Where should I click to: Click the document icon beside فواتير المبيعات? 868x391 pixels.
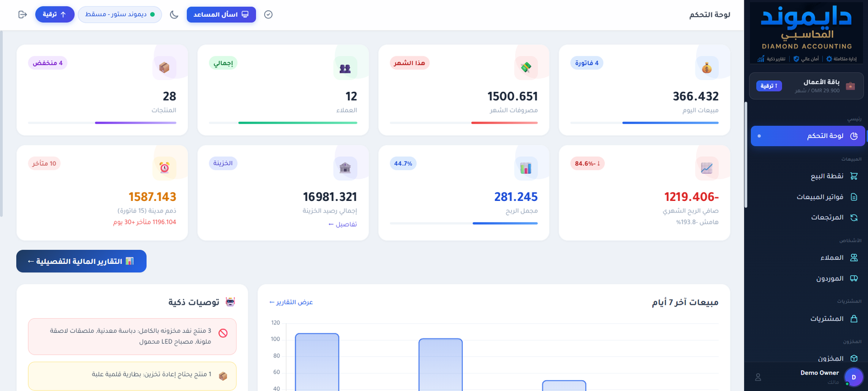tap(854, 197)
